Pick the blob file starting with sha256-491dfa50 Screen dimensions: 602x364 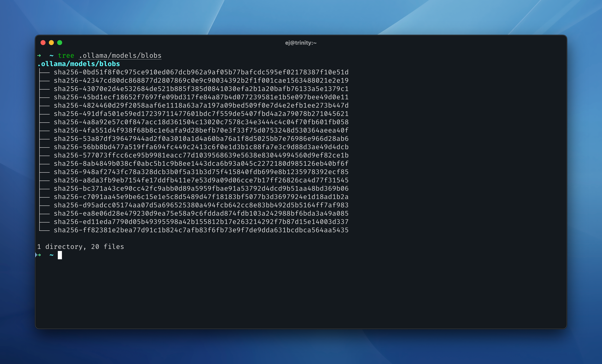click(x=201, y=114)
